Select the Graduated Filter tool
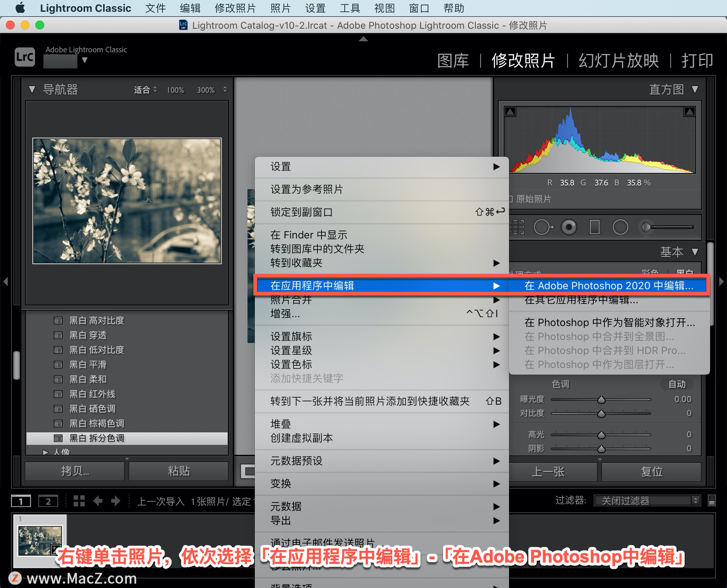This screenshot has width=727, height=588. 594,227
